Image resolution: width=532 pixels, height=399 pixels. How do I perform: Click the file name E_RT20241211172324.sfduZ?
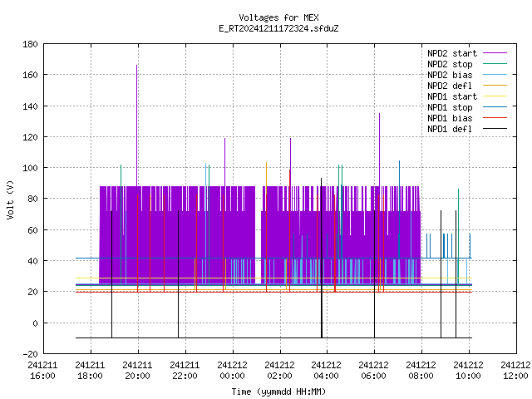278,28
